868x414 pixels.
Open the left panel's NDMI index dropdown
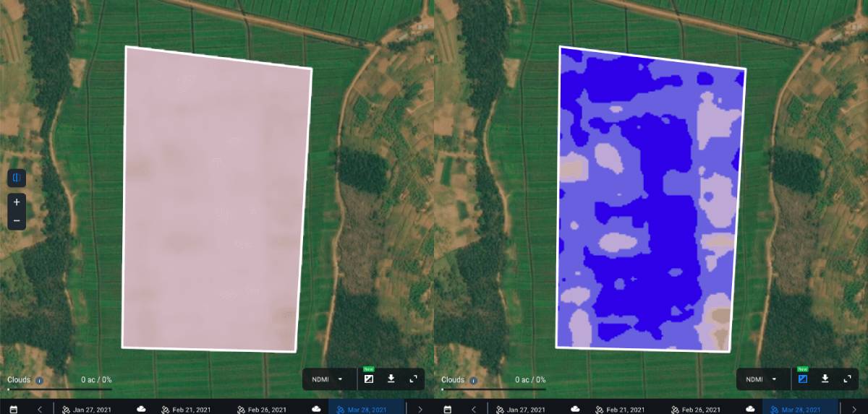point(328,379)
